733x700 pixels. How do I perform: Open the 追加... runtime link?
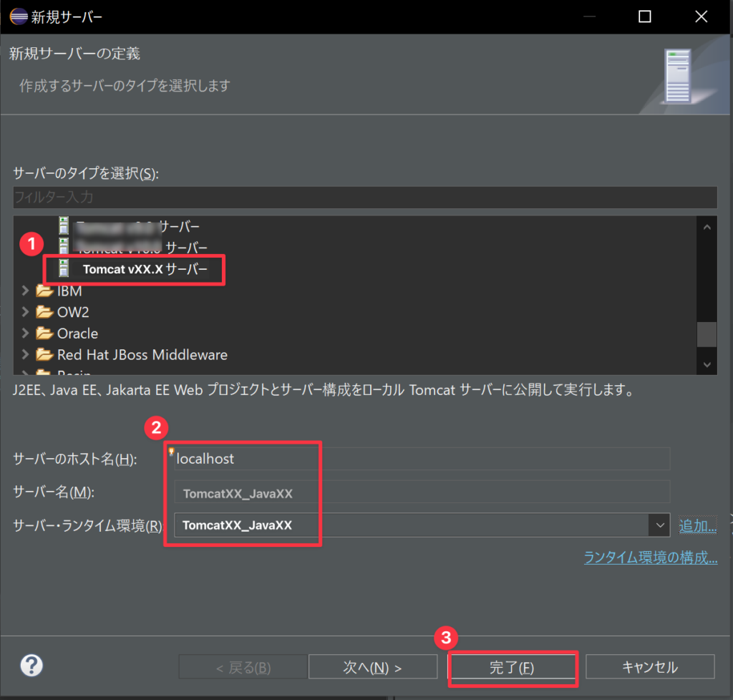pos(697,526)
